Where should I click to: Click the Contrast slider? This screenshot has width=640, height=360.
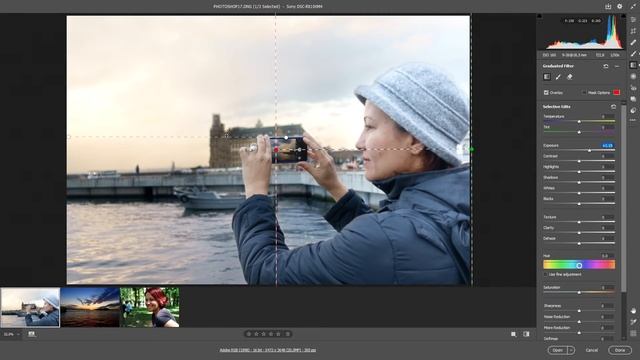tap(579, 161)
